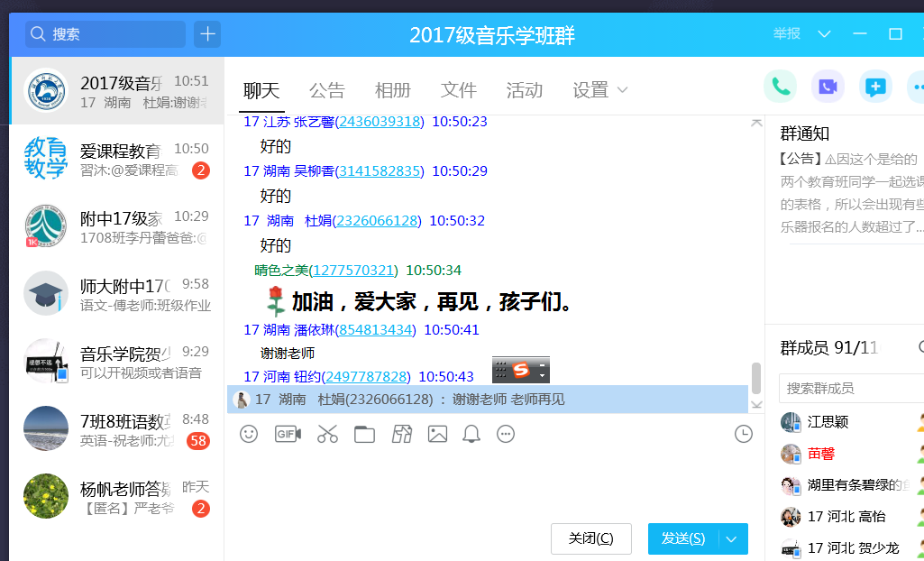This screenshot has height=561, width=924.
Task: Click the plus button beside search
Action: point(207,34)
